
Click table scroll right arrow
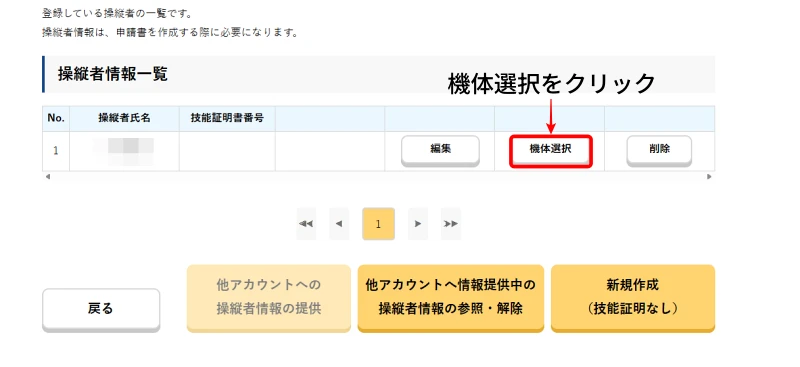709,177
